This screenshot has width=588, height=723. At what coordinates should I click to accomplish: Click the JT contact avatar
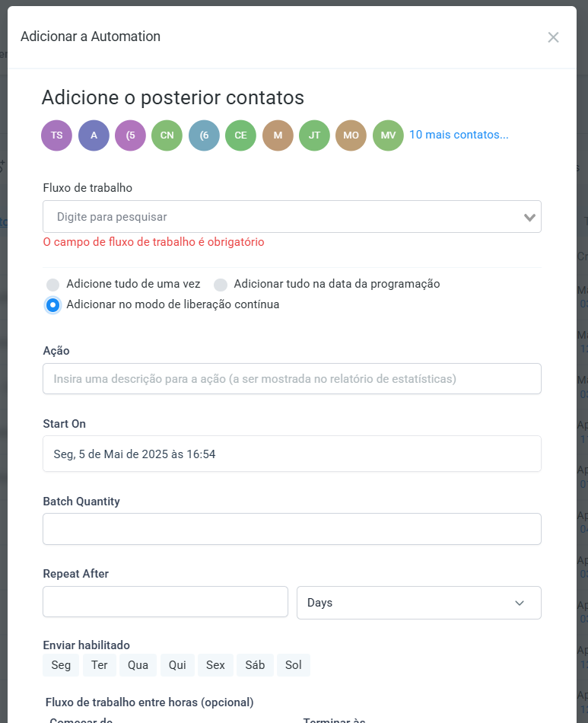(314, 135)
